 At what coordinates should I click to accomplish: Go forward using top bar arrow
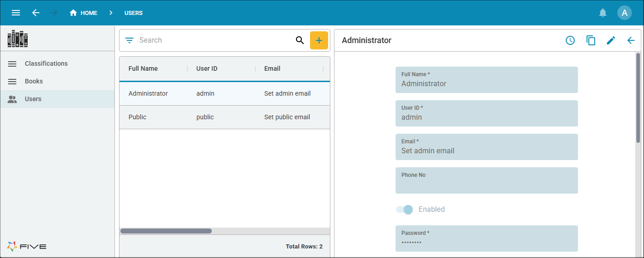[54, 13]
